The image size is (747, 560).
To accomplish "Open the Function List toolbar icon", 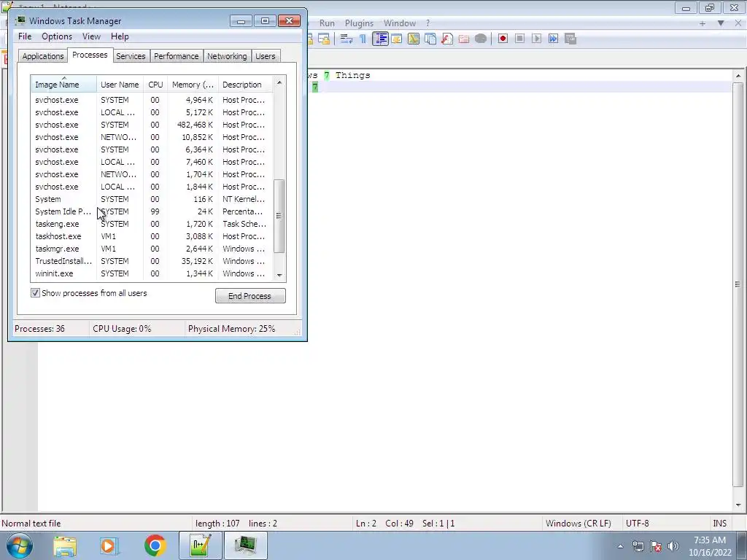I will tap(447, 39).
